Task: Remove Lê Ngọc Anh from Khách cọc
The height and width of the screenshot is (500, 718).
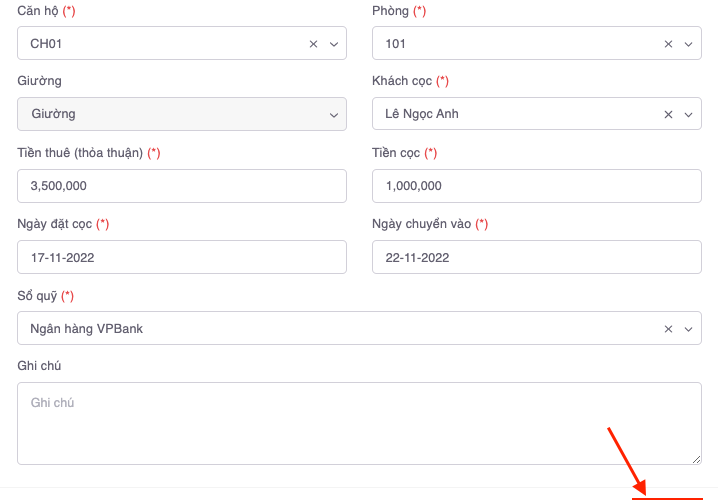Action: point(668,115)
